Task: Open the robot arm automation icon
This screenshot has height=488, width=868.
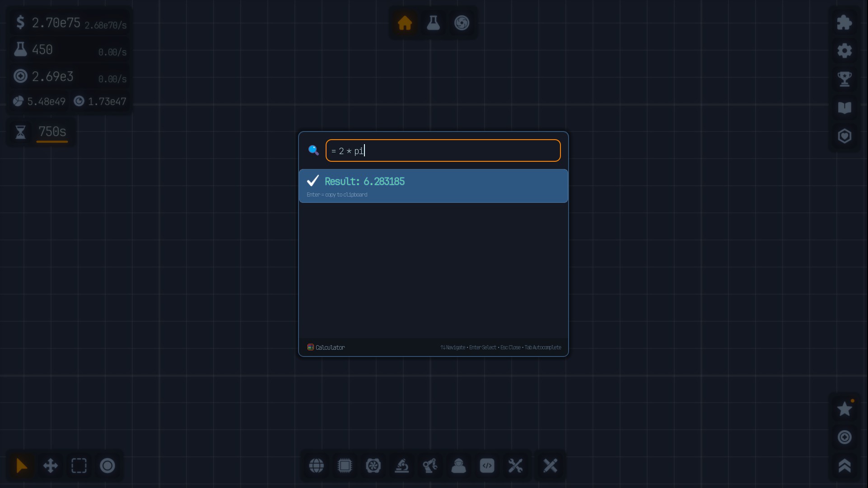Action: click(x=430, y=466)
